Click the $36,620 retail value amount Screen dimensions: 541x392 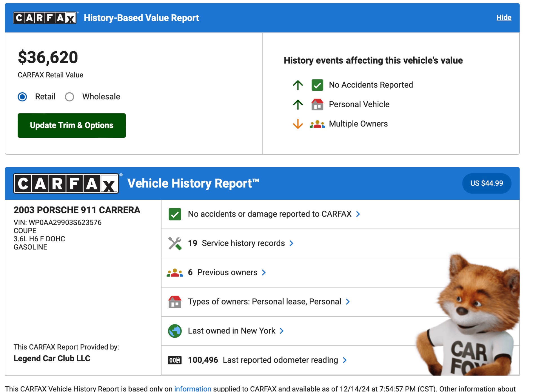[48, 57]
